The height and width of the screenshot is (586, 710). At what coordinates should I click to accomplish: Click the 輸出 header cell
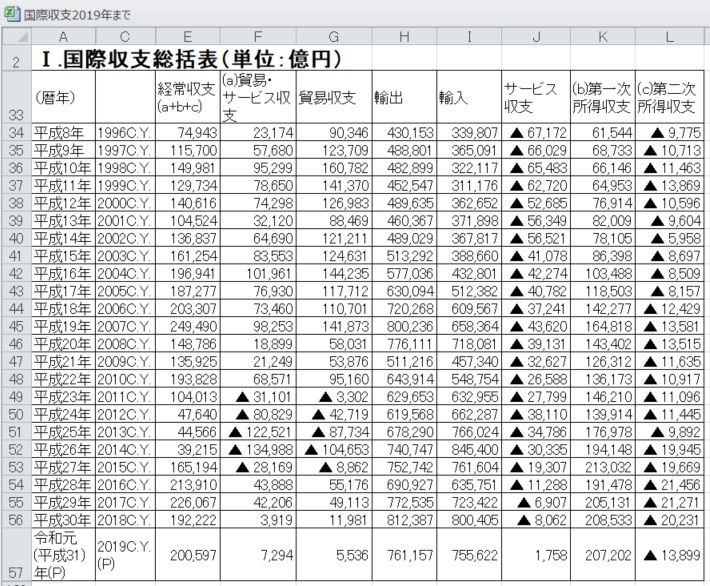pos(404,97)
